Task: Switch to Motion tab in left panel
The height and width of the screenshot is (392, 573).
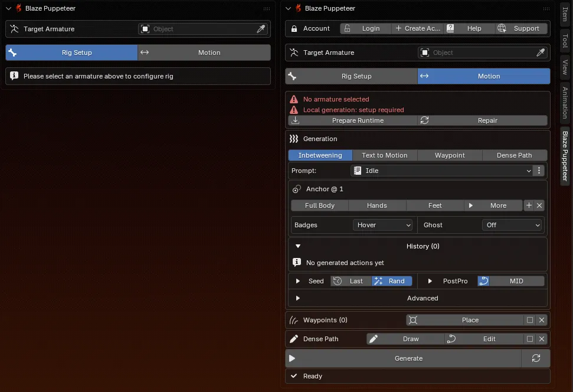Action: tap(204, 53)
